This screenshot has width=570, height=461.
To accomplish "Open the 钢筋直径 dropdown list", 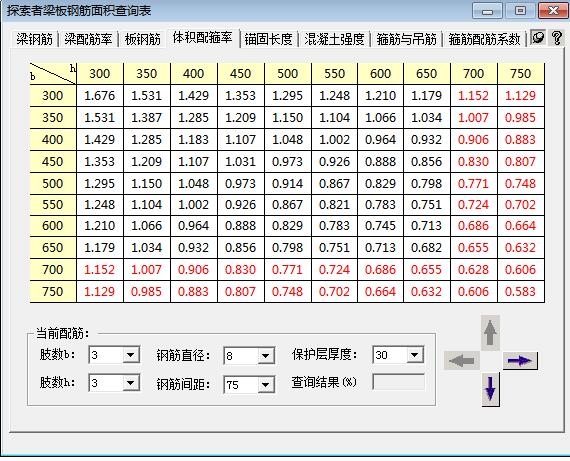I will [266, 356].
